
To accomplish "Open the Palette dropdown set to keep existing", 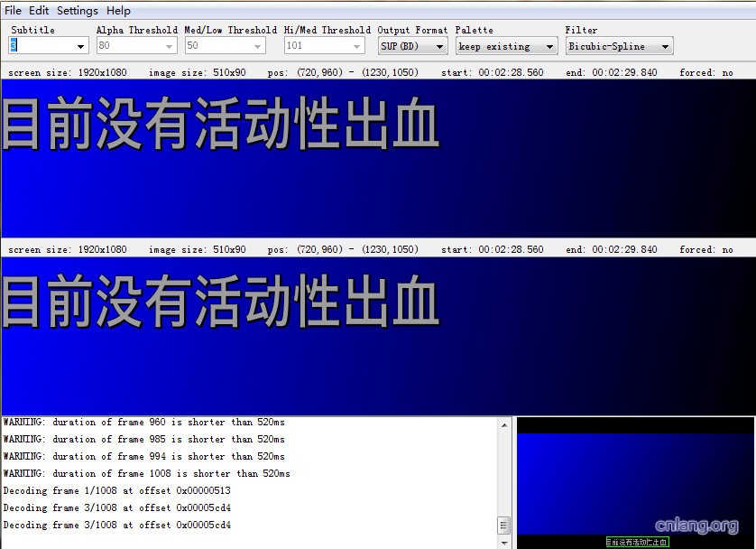I will click(x=506, y=46).
